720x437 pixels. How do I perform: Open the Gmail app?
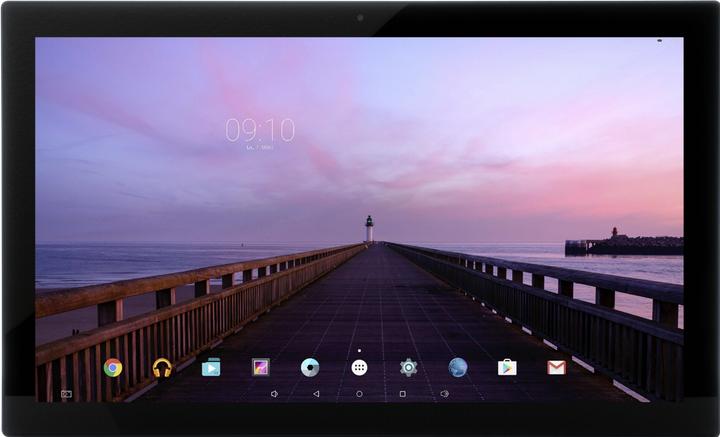click(x=556, y=367)
